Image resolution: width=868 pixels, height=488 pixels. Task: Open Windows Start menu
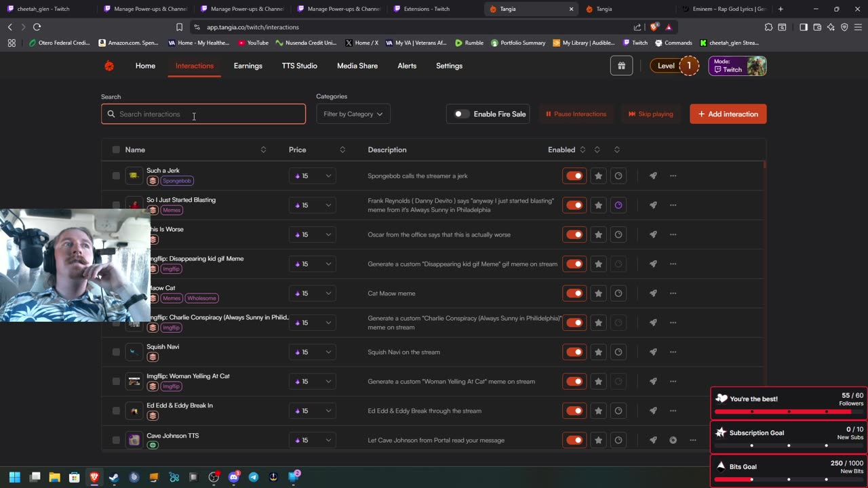pyautogui.click(x=15, y=477)
